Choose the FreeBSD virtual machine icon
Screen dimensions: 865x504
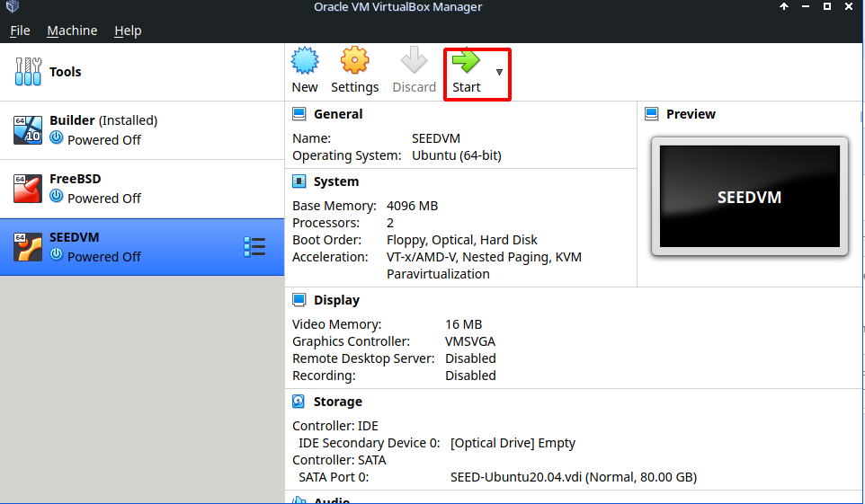tap(28, 189)
